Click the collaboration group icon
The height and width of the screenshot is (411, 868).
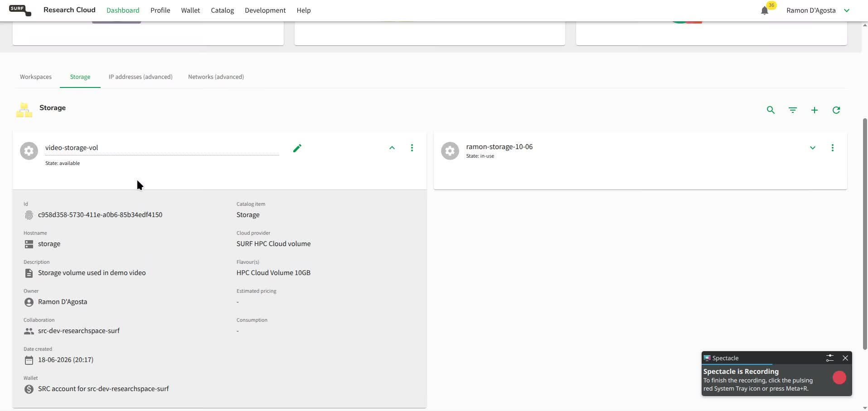point(29,331)
